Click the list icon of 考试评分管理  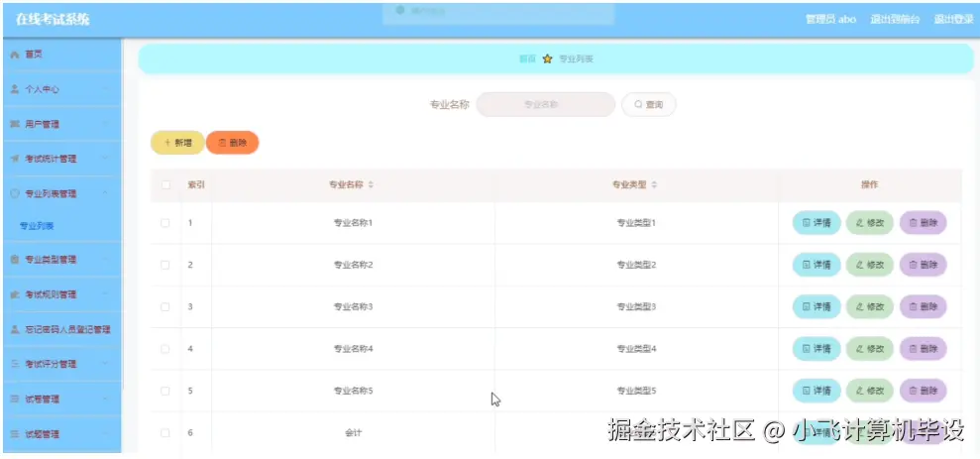(x=15, y=364)
